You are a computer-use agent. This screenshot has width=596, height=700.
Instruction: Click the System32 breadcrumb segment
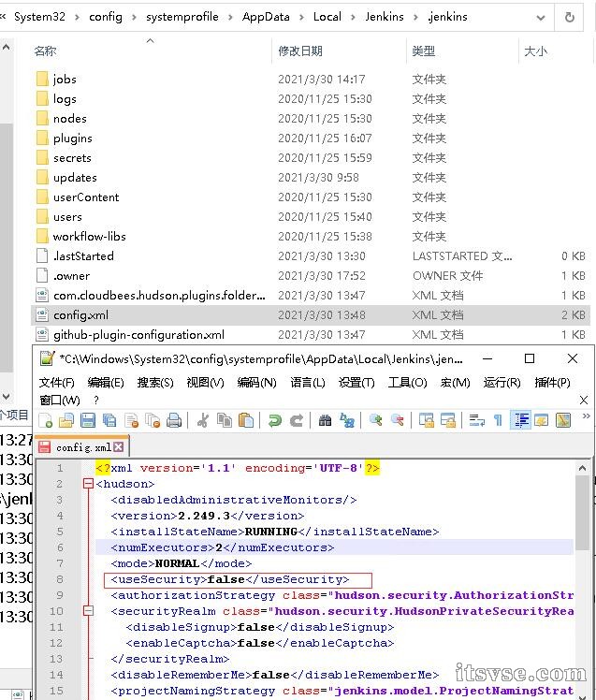click(x=39, y=17)
